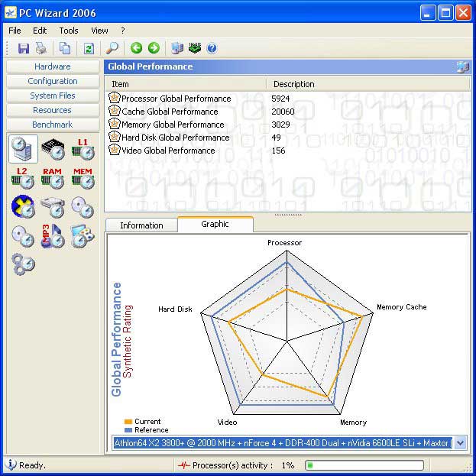
Task: Go forward with green right arrow
Action: tap(154, 48)
